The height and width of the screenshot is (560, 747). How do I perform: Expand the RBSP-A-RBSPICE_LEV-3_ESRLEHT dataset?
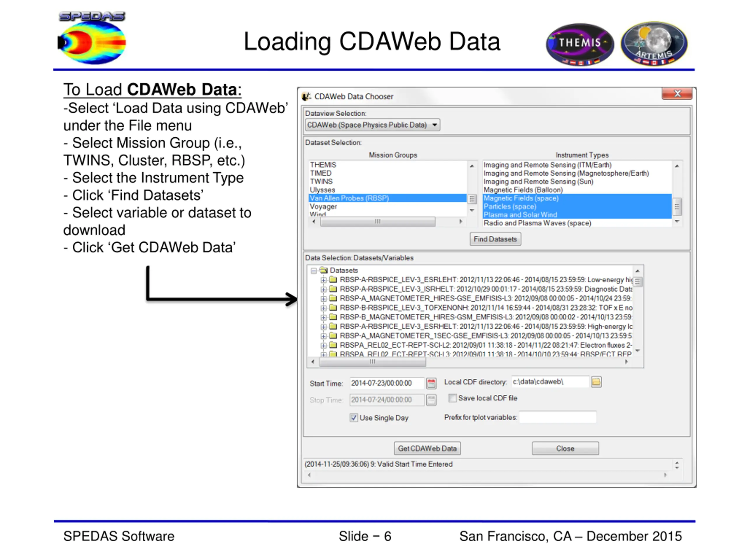[x=324, y=280]
